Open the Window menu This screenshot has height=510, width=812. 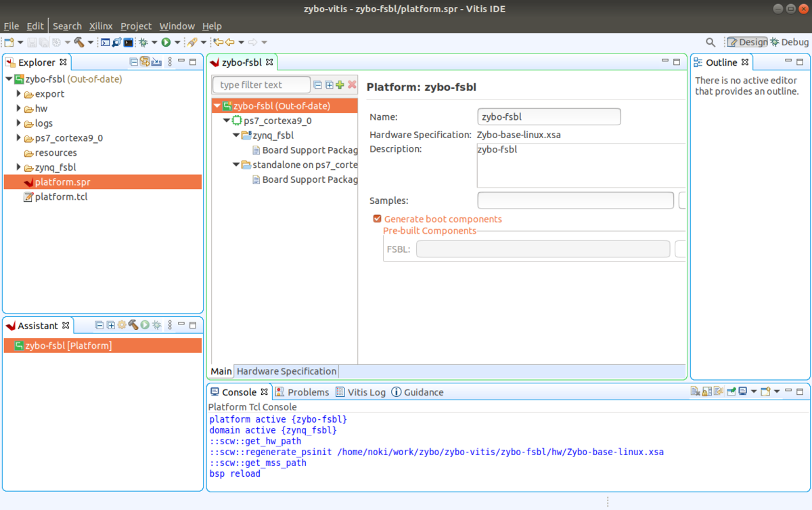point(177,26)
